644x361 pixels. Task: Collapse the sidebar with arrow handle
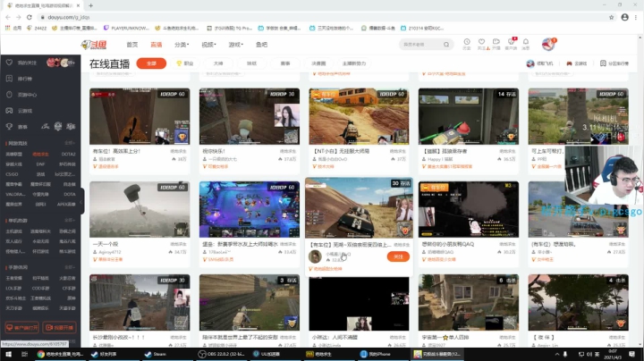point(81,201)
